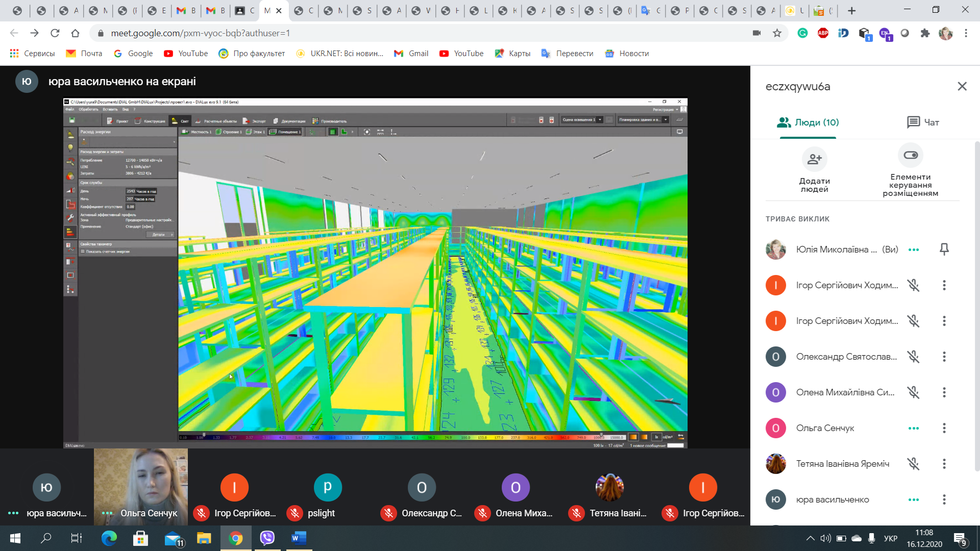Image resolution: width=980 pixels, height=551 pixels.
Task: Select Ольга Сенчук video thumbnail
Action: click(141, 485)
